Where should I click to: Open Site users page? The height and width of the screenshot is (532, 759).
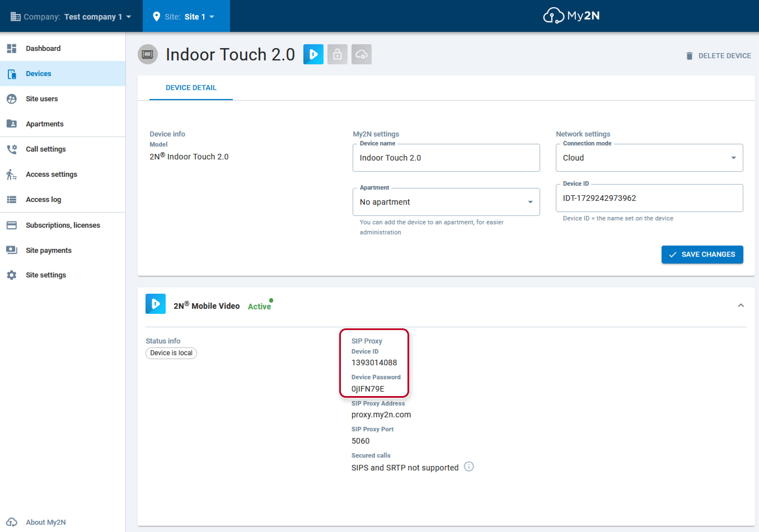click(x=63, y=99)
